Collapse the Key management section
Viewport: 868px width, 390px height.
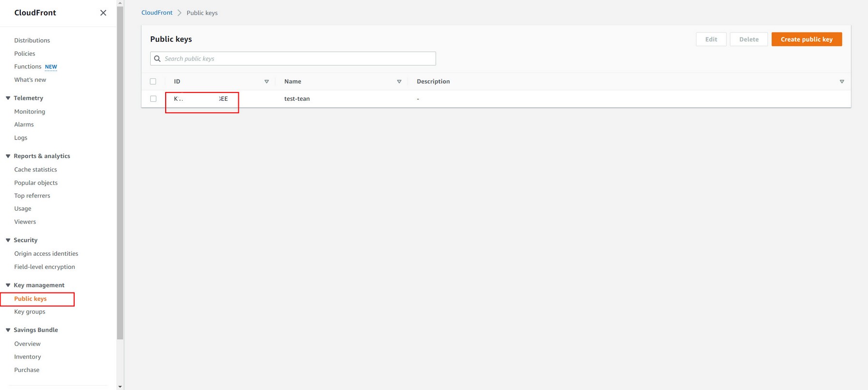point(8,285)
